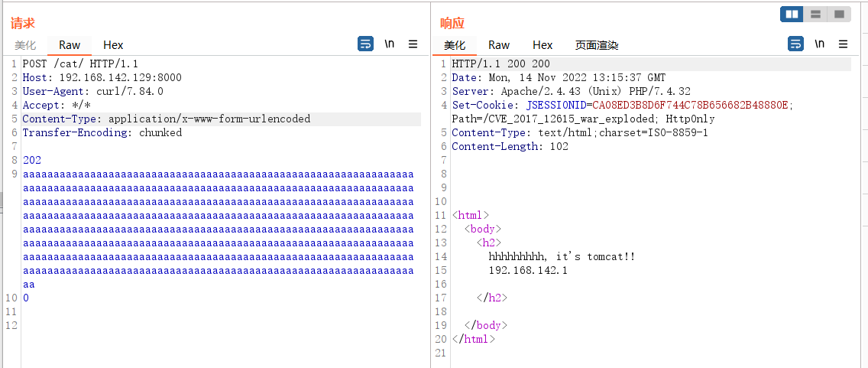Click opening <h2> tag in response

coord(489,243)
